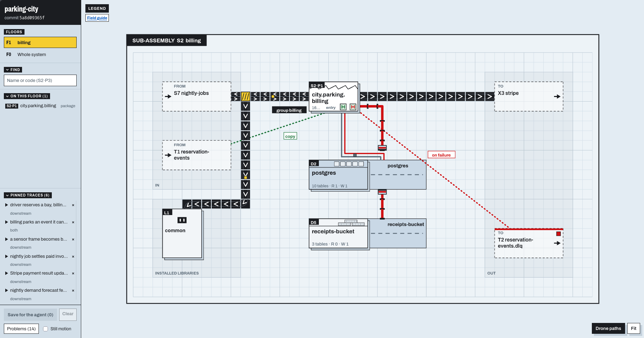Expand the 'billing parks an event' trace
This screenshot has height=338, width=644.
point(7,222)
